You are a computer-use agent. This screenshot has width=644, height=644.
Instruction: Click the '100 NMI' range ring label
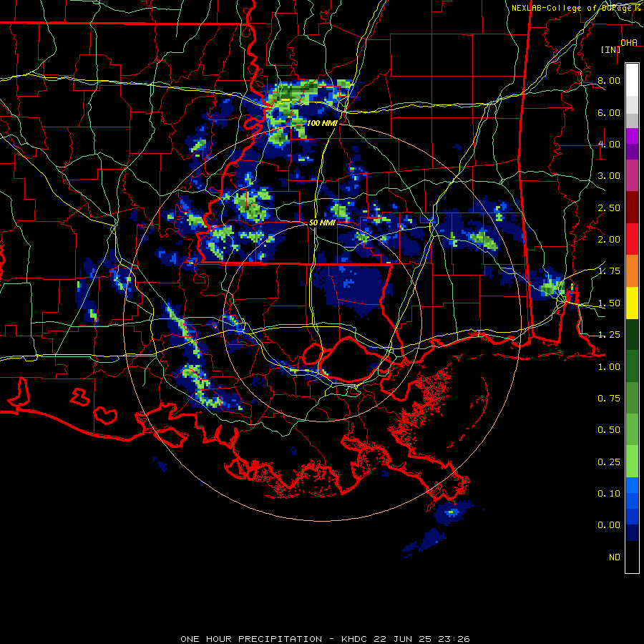pyautogui.click(x=322, y=123)
